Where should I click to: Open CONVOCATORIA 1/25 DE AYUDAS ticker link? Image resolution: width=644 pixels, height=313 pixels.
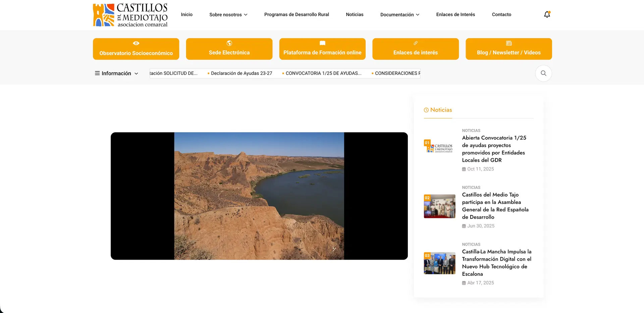pos(323,73)
